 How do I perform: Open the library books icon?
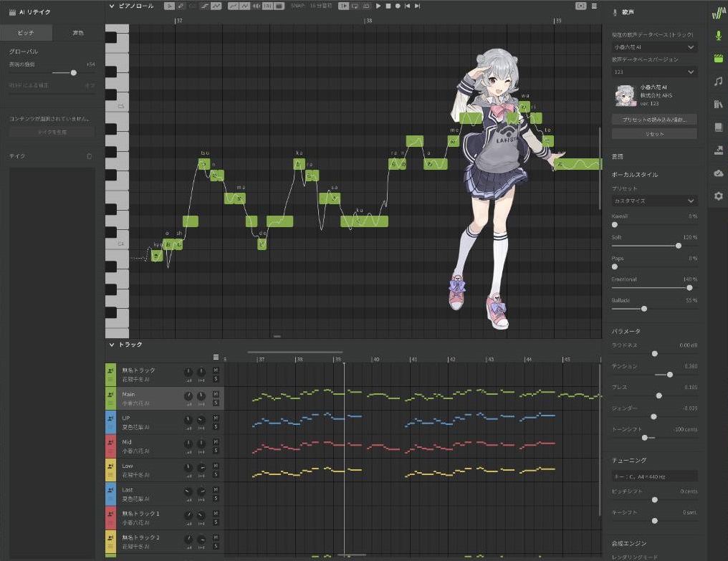(718, 104)
